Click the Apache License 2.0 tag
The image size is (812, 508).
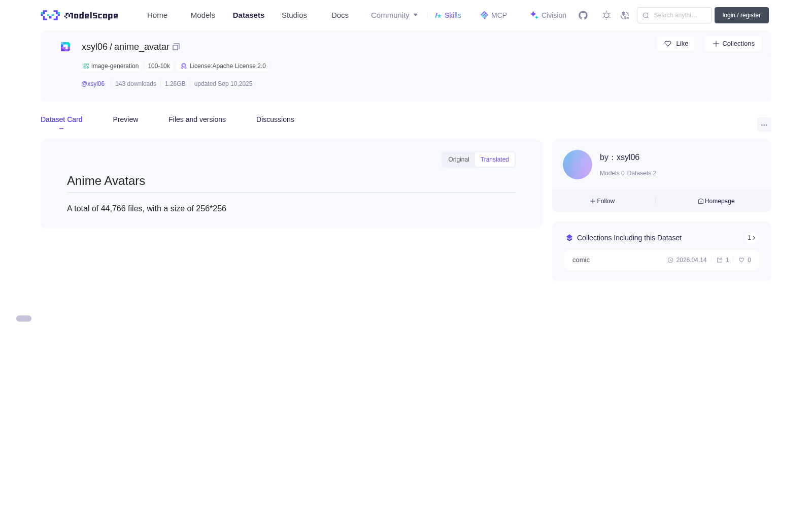(223, 66)
